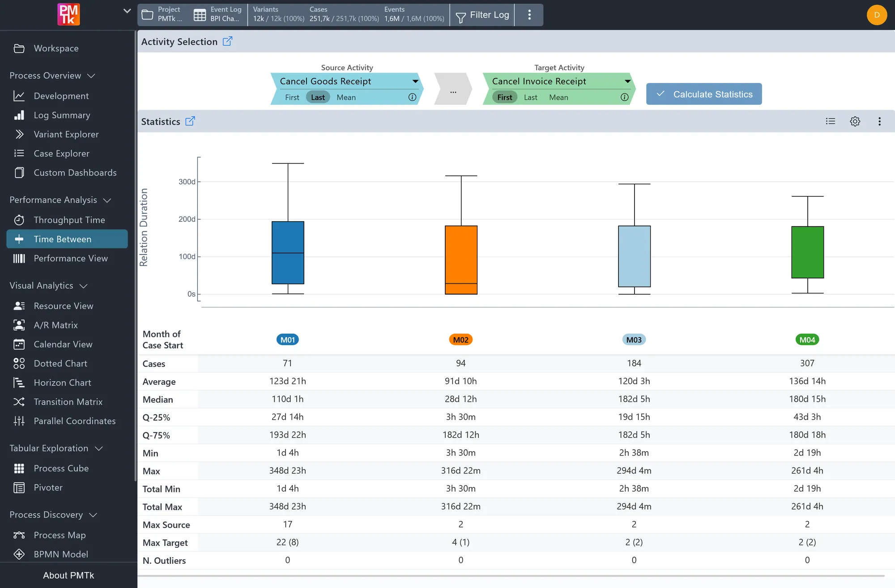Select Mean for Target Activity
This screenshot has width=895, height=588.
pos(558,97)
